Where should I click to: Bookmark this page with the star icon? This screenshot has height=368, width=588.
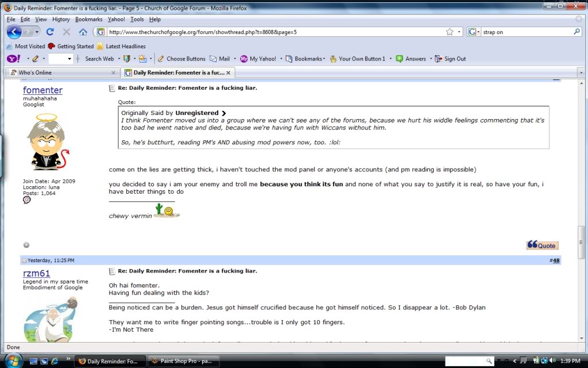[x=450, y=32]
